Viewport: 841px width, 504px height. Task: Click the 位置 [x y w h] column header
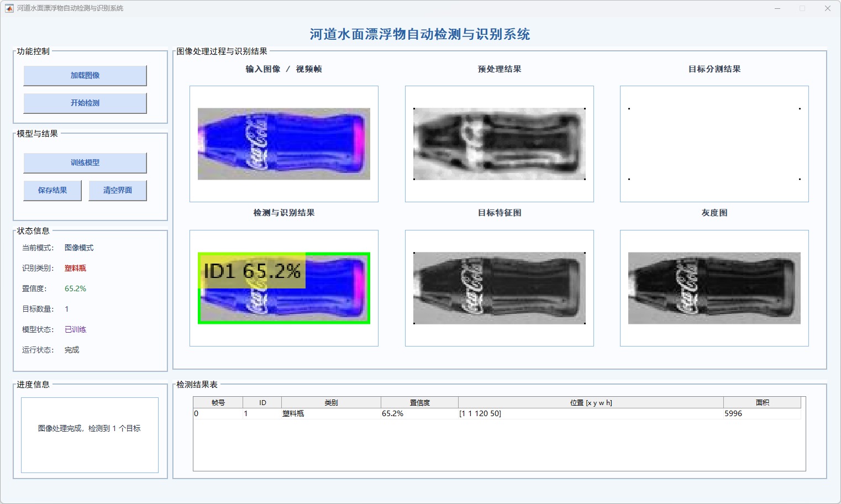tap(591, 402)
